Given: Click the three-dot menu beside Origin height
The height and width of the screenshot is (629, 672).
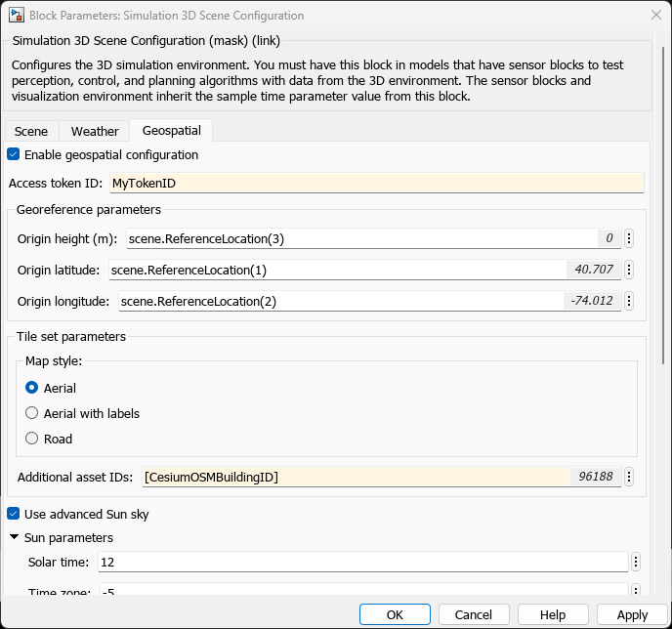Looking at the screenshot, I should tap(629, 238).
